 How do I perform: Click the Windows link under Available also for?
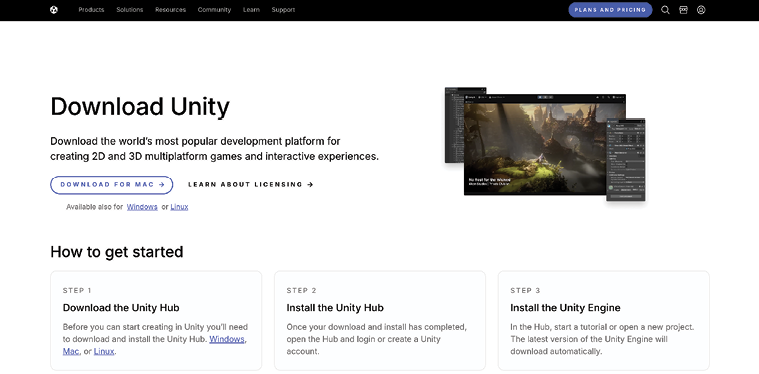pos(142,207)
